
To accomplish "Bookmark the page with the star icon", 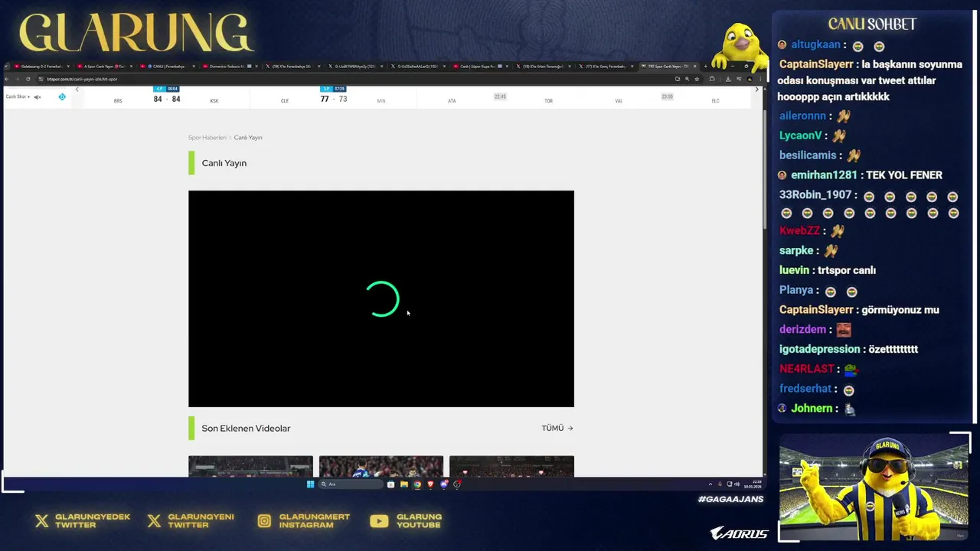I will coord(696,79).
